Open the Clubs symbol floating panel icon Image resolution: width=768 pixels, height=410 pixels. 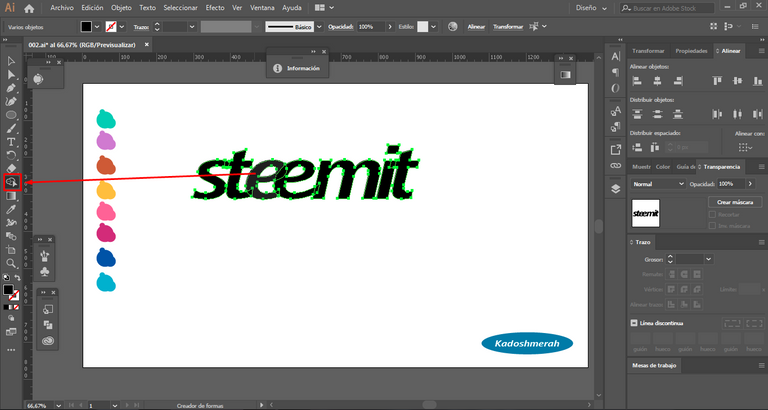tap(45, 271)
